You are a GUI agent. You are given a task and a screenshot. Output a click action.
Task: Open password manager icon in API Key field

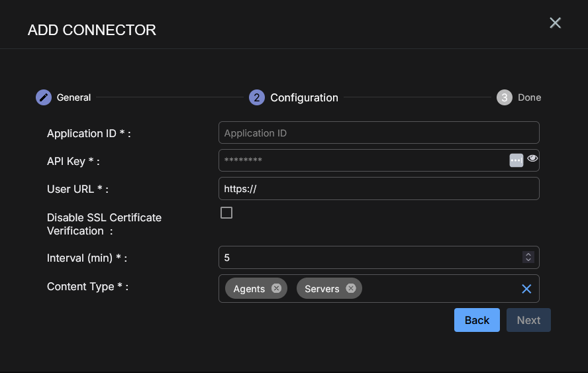coord(516,160)
